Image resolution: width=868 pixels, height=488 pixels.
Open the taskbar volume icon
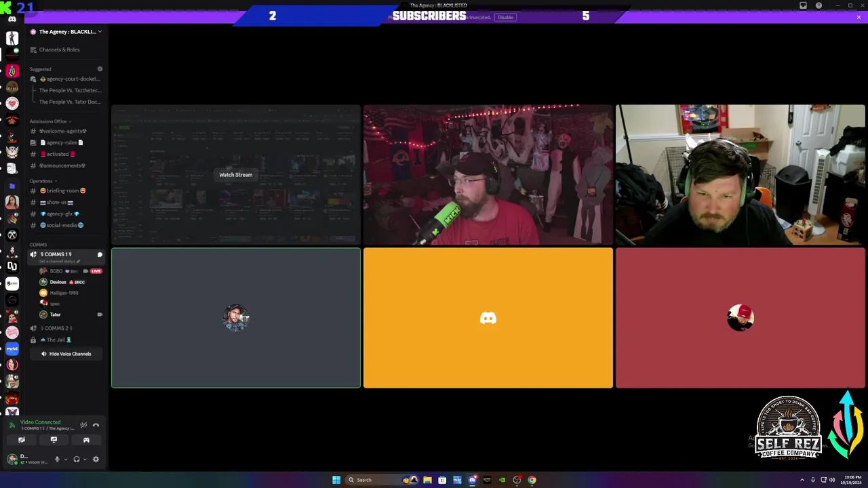[832, 480]
